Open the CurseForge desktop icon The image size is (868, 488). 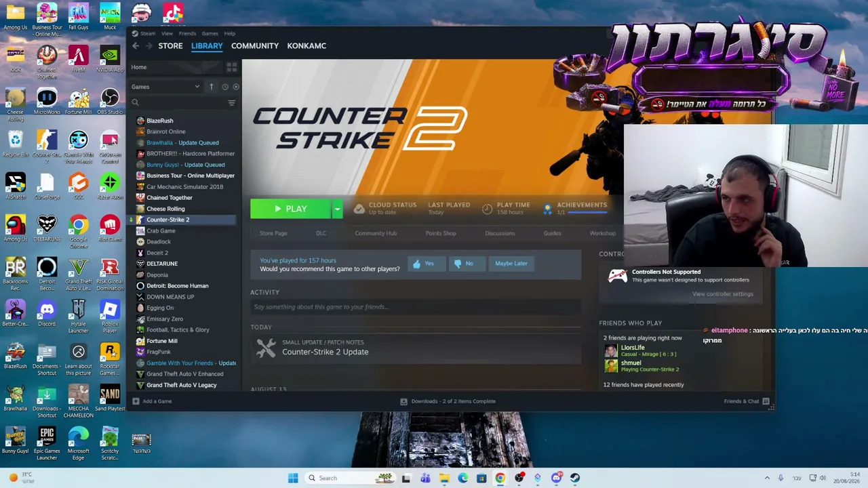(x=47, y=186)
